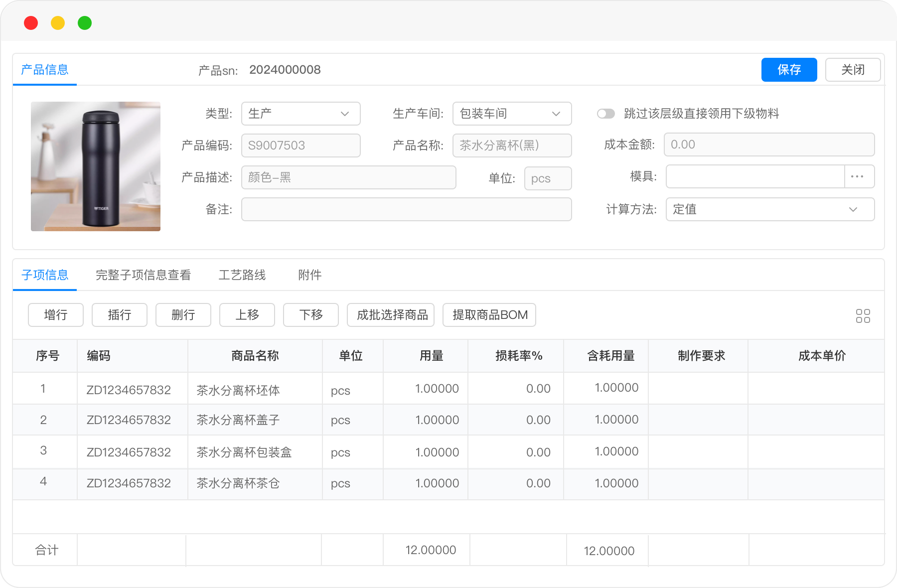Click 提取商品BOM button
This screenshot has height=588, width=897.
pos(489,315)
